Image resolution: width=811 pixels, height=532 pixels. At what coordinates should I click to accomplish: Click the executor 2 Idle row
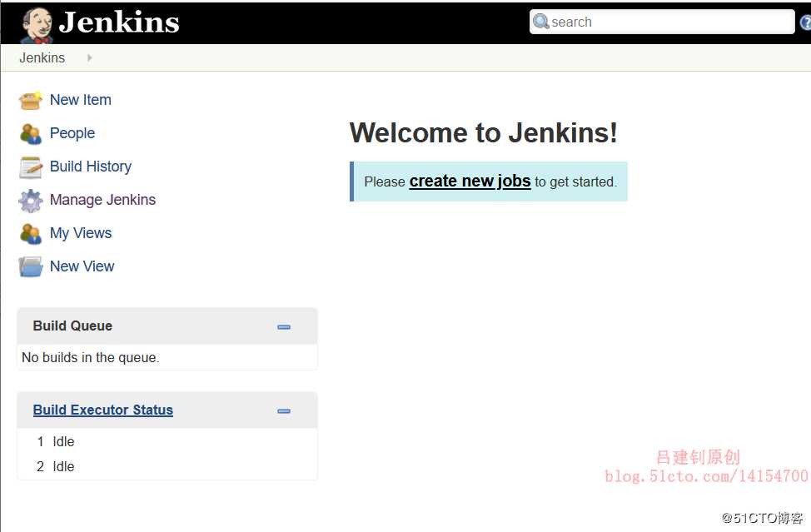pyautogui.click(x=167, y=466)
